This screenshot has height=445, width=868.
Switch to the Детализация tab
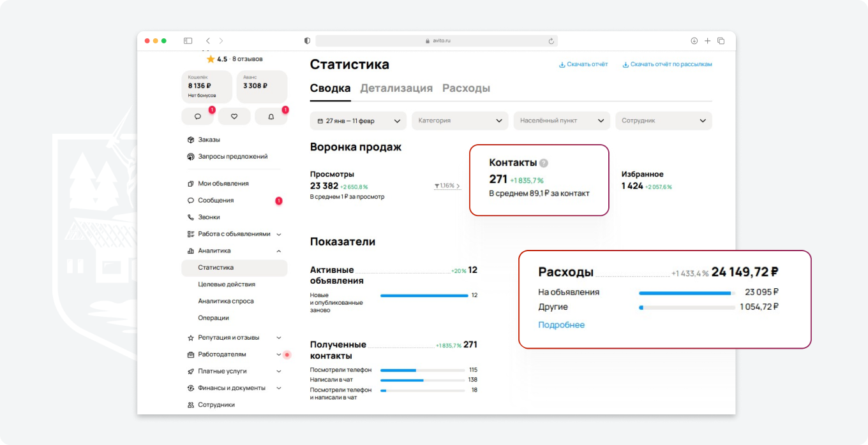pos(396,89)
